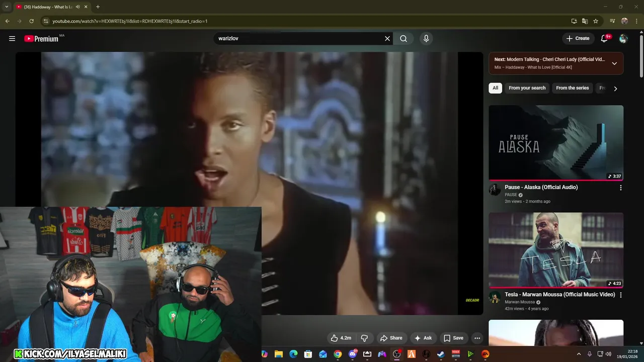
Task: Open more actions ellipsis under video
Action: click(x=477, y=338)
